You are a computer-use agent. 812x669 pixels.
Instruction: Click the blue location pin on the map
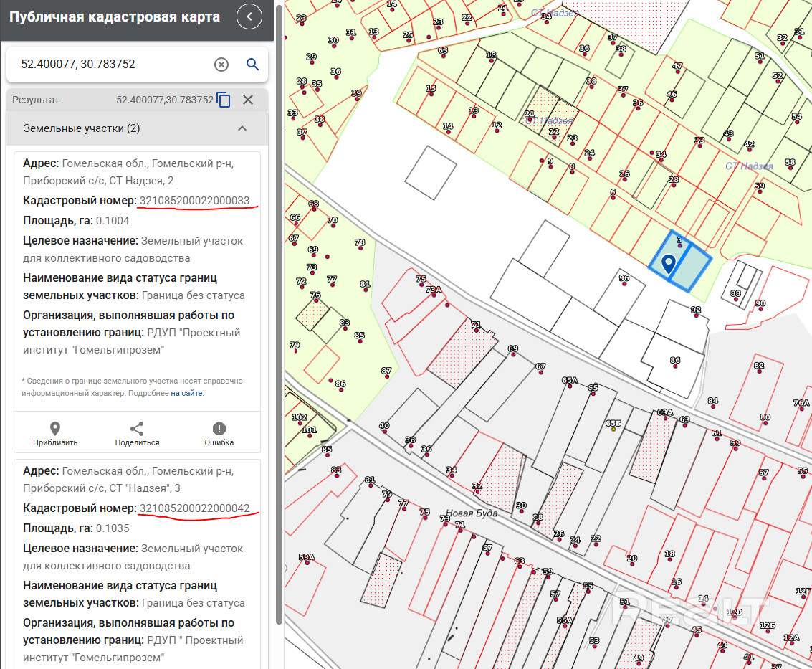669,264
